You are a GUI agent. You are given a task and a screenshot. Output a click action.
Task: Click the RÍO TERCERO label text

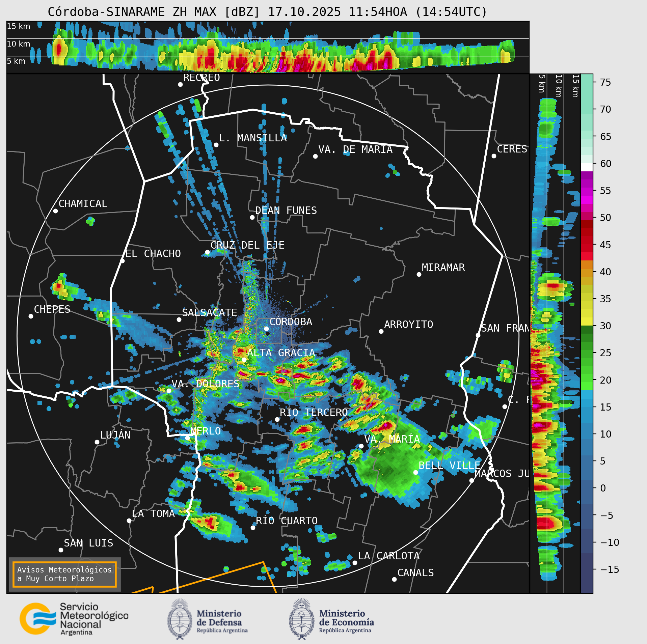[314, 413]
